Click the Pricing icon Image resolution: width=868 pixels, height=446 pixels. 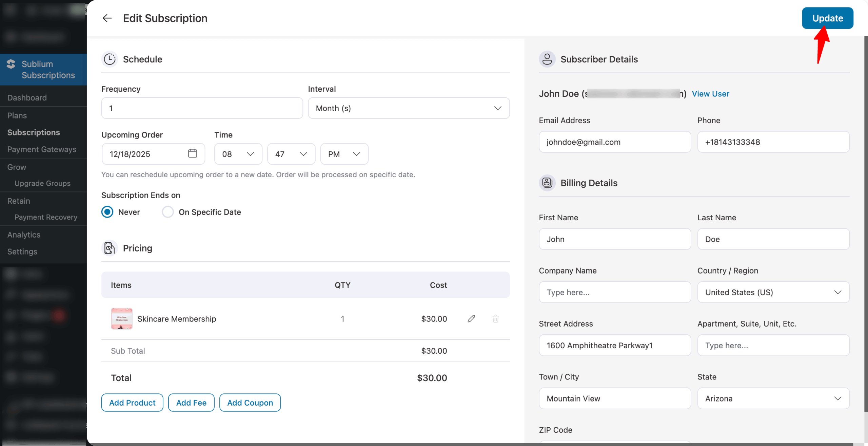pos(109,248)
